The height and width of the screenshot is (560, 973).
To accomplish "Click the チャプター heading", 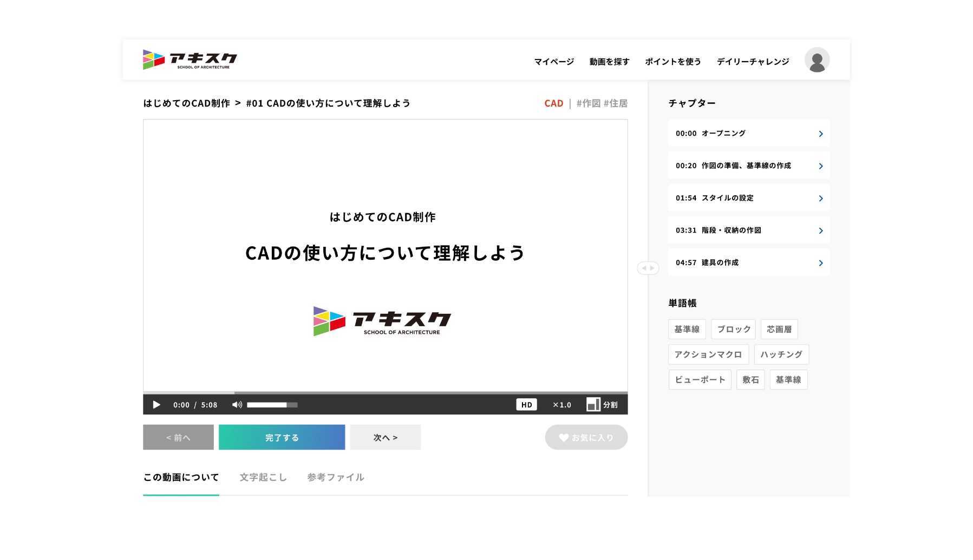I will point(691,103).
